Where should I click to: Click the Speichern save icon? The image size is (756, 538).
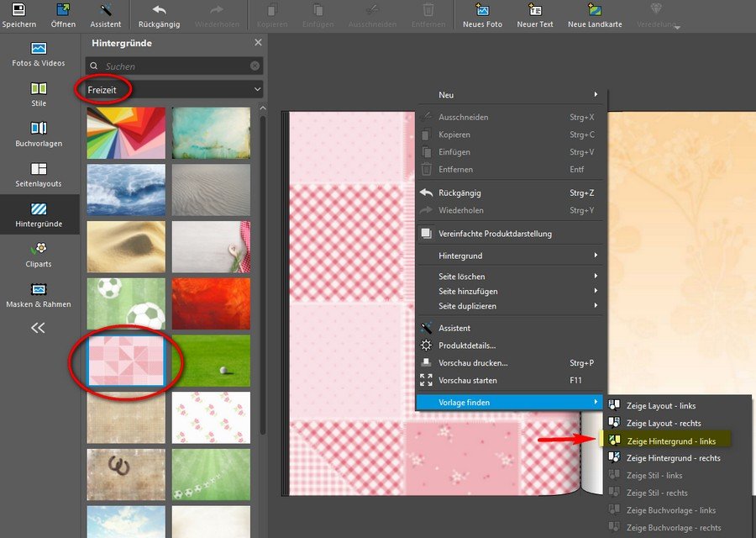tap(18, 11)
